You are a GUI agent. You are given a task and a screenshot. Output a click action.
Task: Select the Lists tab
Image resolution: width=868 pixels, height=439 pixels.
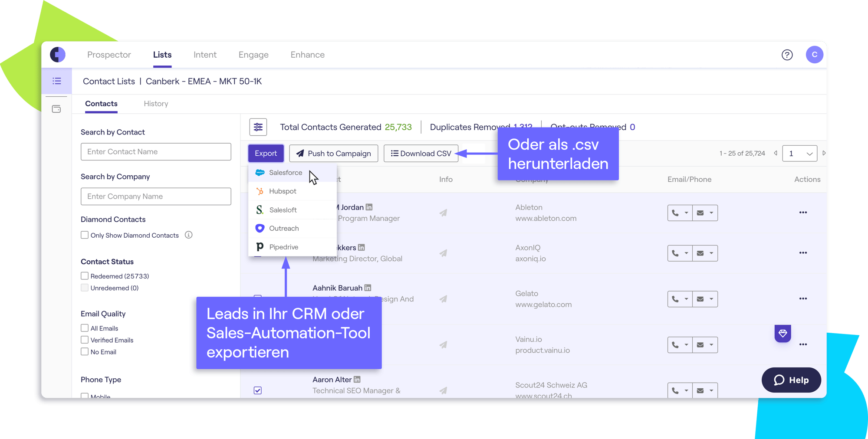coord(162,55)
